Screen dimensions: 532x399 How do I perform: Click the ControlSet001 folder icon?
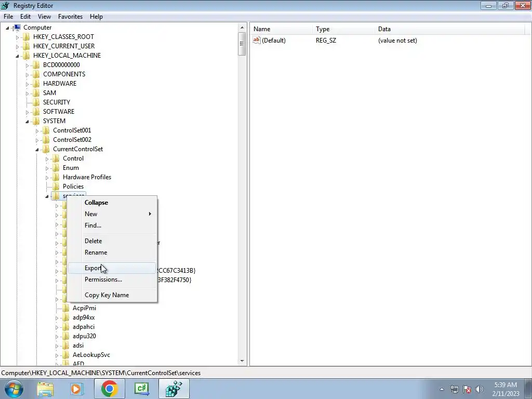click(x=46, y=130)
